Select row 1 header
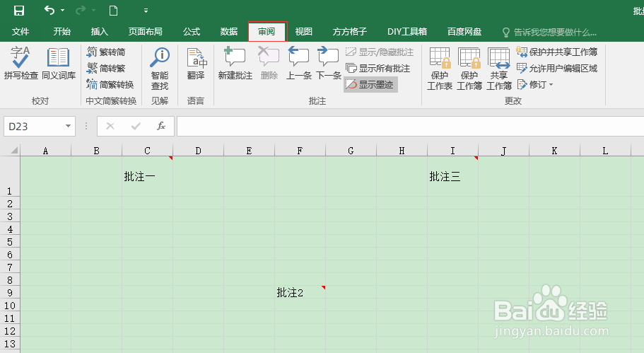The width and height of the screenshot is (644, 353). (10, 176)
